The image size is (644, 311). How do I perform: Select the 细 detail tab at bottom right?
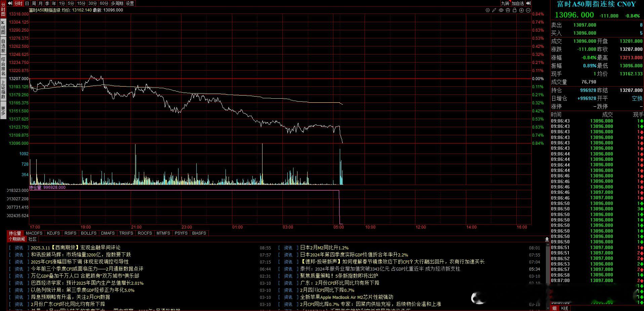pyautogui.click(x=554, y=308)
